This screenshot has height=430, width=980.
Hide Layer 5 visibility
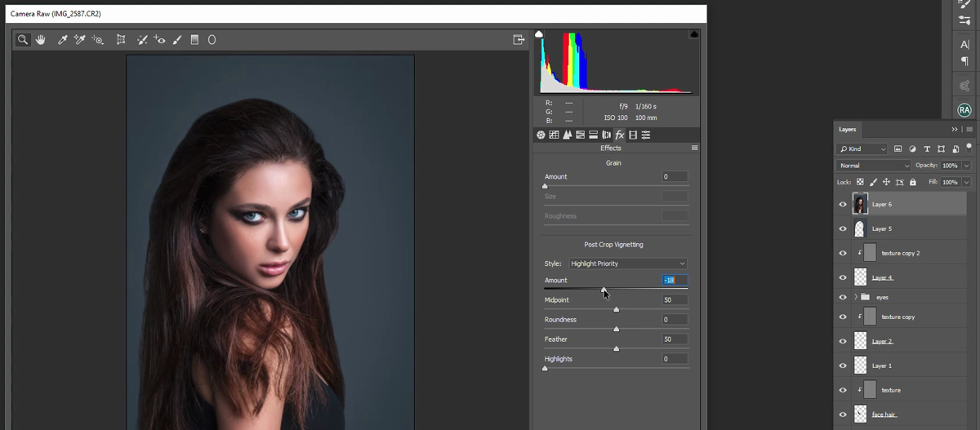(843, 228)
